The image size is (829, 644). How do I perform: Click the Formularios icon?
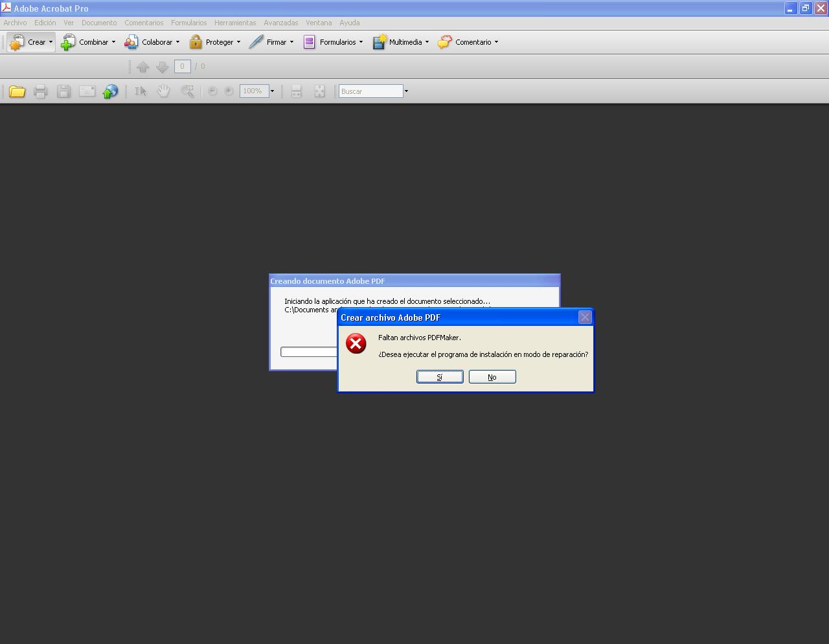point(310,42)
